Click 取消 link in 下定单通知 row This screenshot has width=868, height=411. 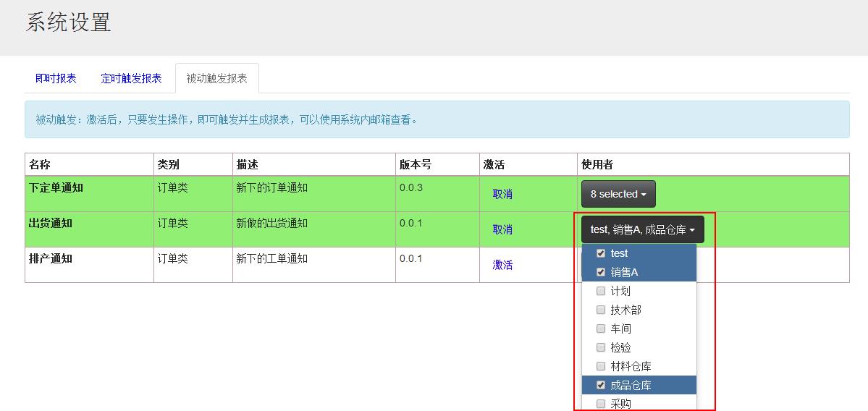click(502, 194)
